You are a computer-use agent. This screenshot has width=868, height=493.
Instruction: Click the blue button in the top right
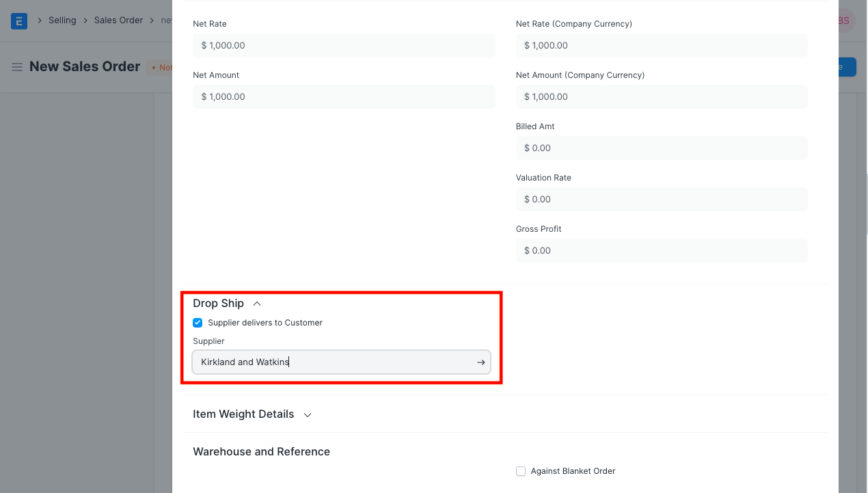tap(846, 66)
